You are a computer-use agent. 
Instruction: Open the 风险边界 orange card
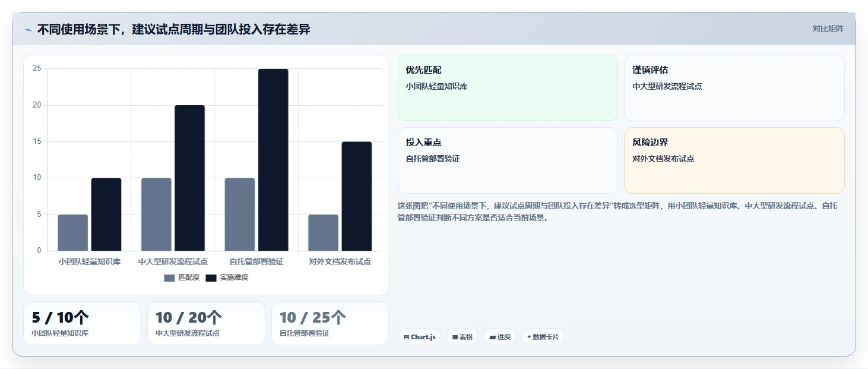point(734,160)
